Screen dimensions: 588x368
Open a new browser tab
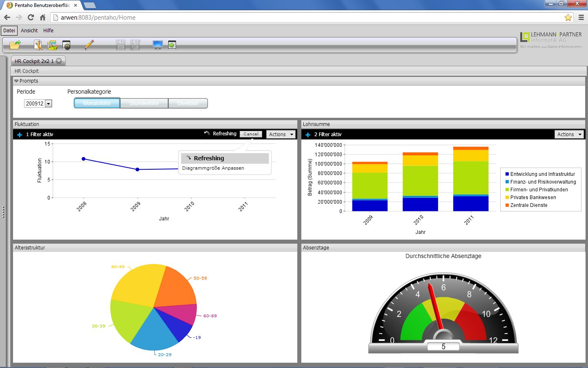click(x=89, y=5)
